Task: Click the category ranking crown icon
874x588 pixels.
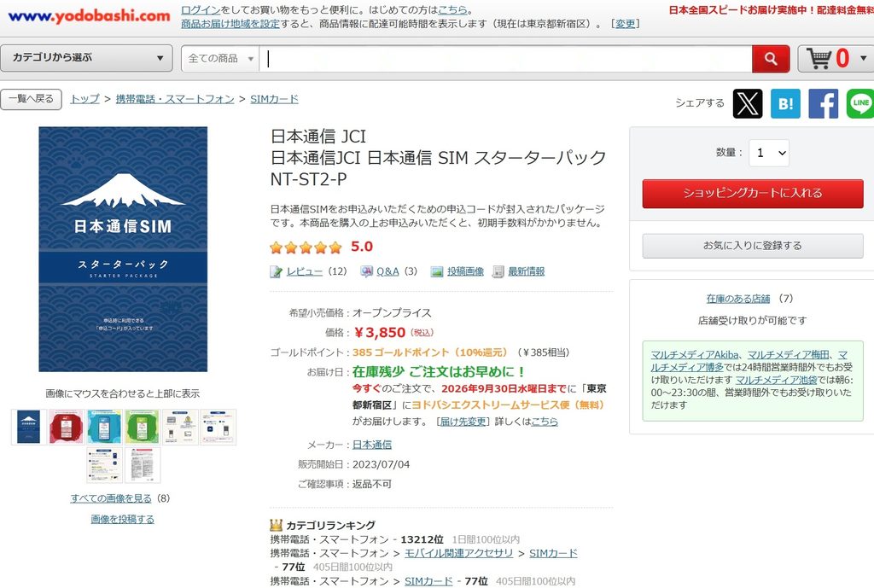Action: [276, 525]
